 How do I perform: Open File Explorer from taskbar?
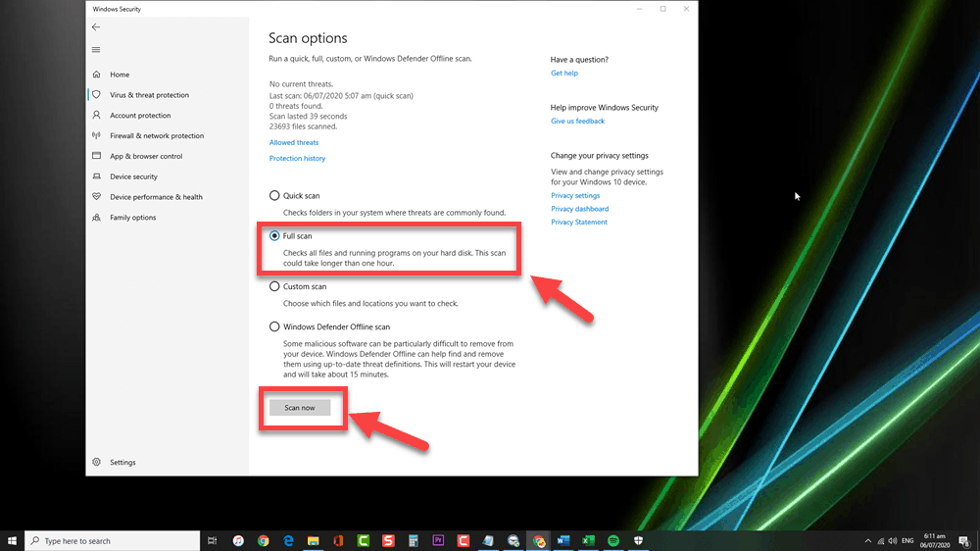point(314,540)
